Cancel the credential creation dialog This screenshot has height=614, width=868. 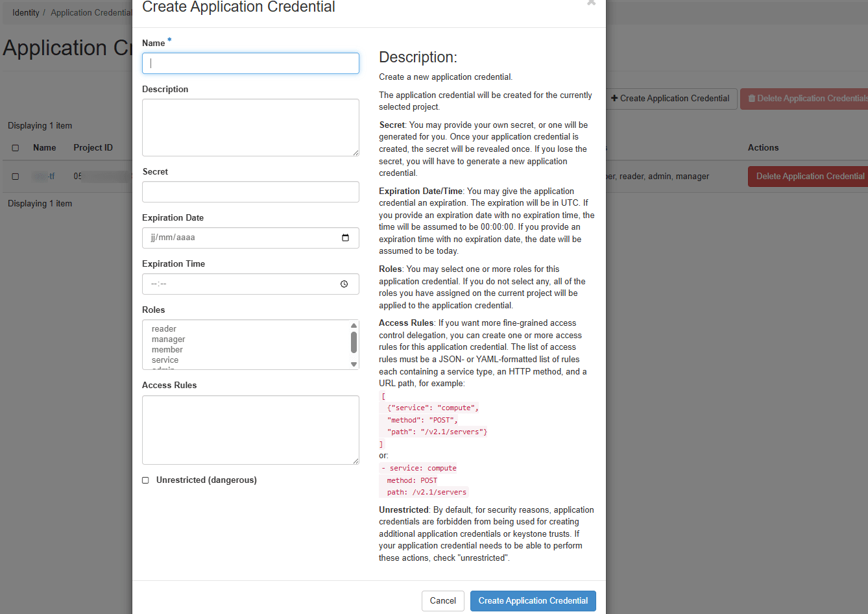pyautogui.click(x=443, y=600)
